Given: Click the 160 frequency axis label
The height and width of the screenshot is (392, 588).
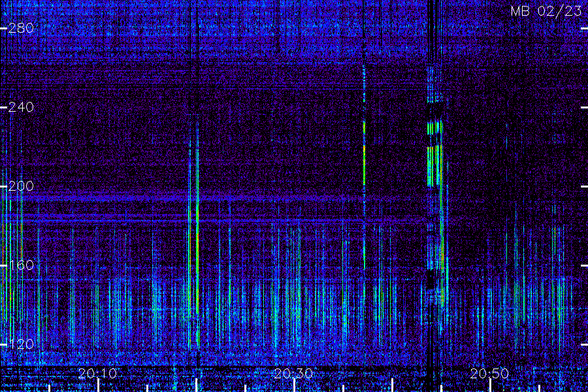Looking at the screenshot, I should click(x=21, y=265).
